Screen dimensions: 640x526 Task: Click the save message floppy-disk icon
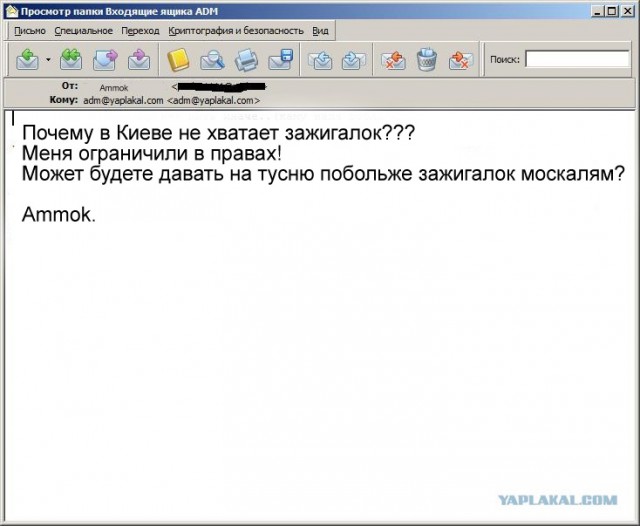coord(281,60)
